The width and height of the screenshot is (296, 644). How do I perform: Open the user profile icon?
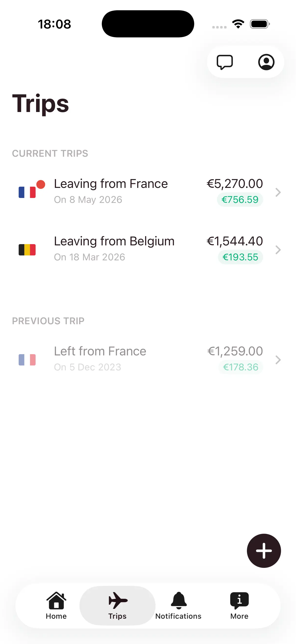pos(266,62)
